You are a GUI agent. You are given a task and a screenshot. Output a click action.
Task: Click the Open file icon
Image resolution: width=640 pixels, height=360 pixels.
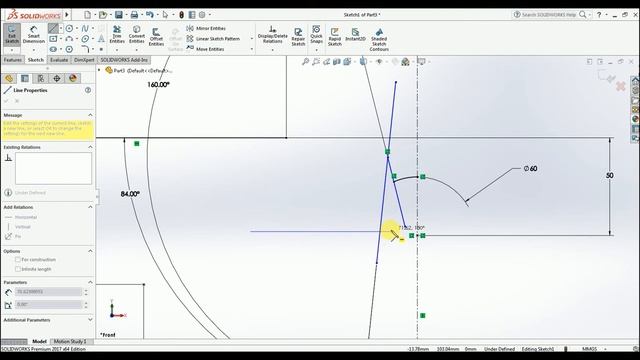point(103,15)
